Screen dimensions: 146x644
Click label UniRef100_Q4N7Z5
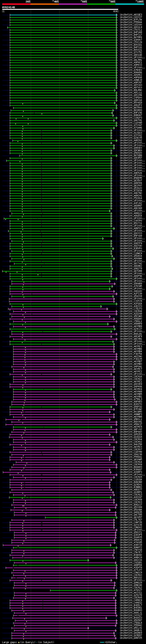131,638
